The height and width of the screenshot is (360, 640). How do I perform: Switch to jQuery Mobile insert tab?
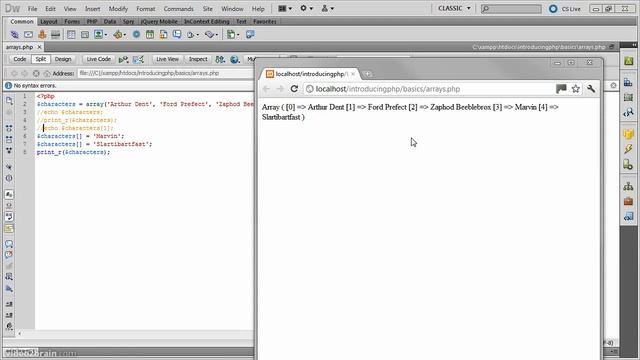pos(159,22)
